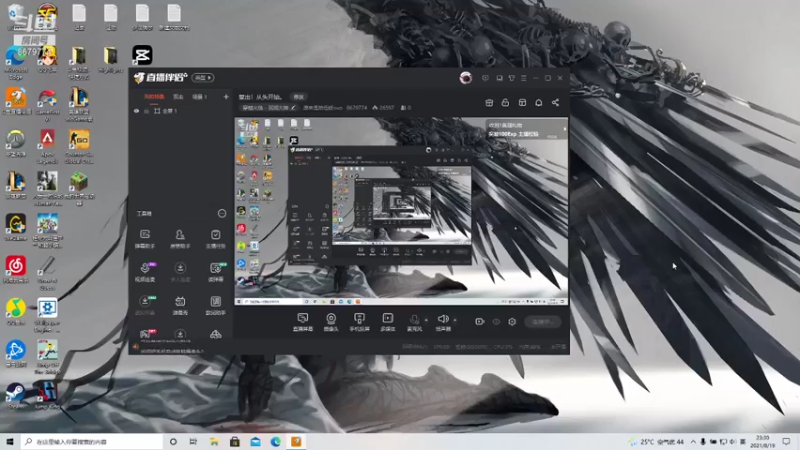Open the Apex Legends desktop shortcut
The image size is (800, 450).
tap(47, 147)
